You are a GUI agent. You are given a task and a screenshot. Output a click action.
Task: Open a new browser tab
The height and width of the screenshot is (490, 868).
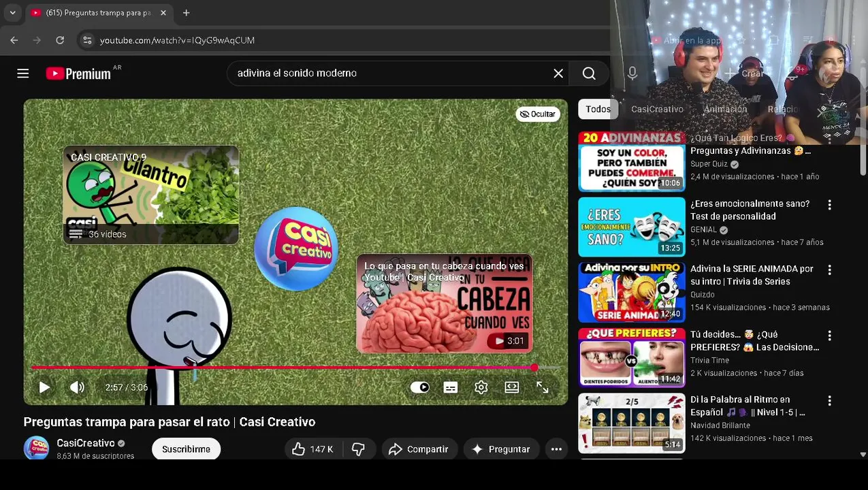(x=186, y=12)
